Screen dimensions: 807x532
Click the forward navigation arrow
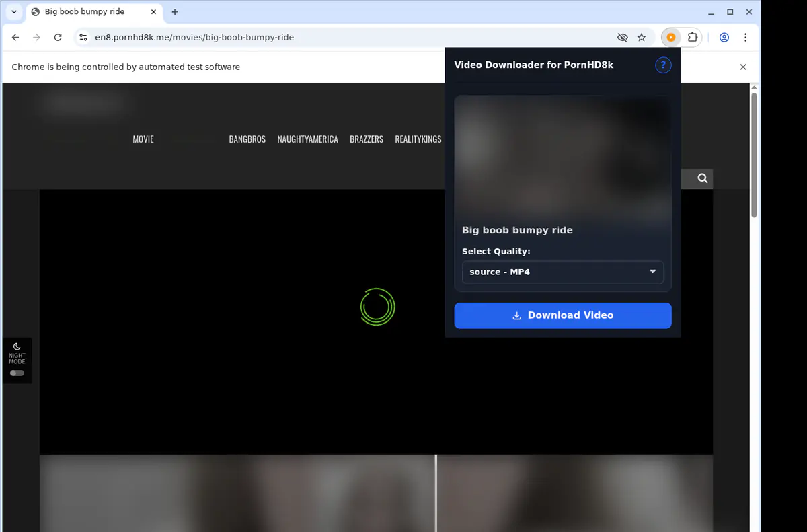point(36,38)
